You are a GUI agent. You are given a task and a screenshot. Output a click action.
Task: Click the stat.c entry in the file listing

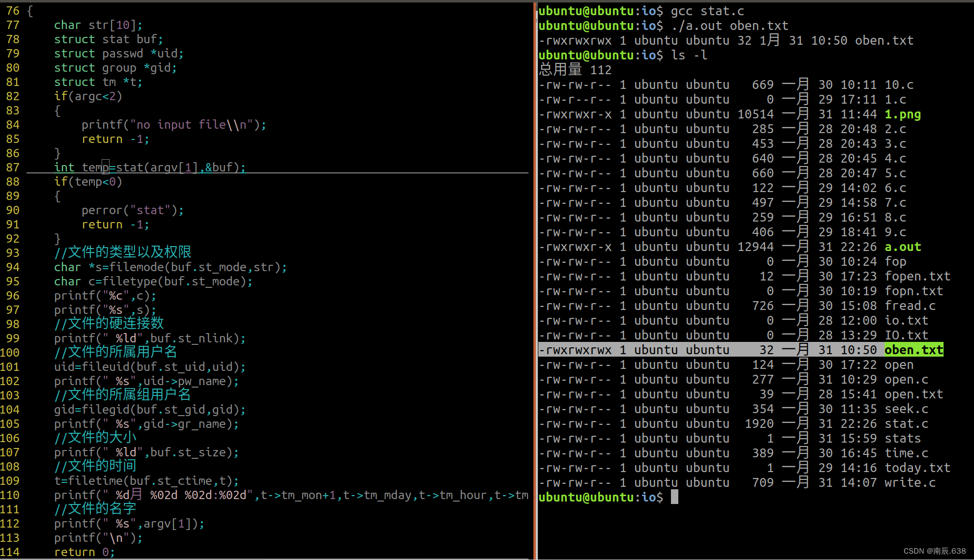point(906,423)
